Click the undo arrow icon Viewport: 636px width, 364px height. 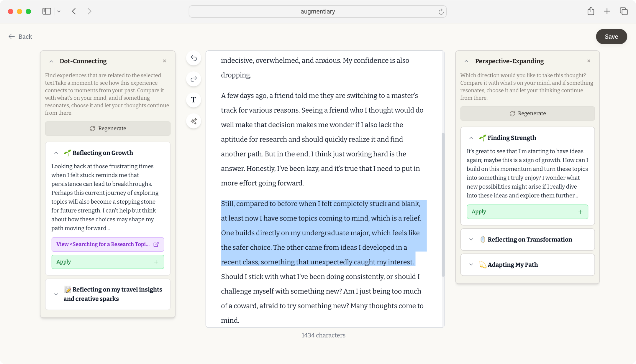click(x=194, y=58)
